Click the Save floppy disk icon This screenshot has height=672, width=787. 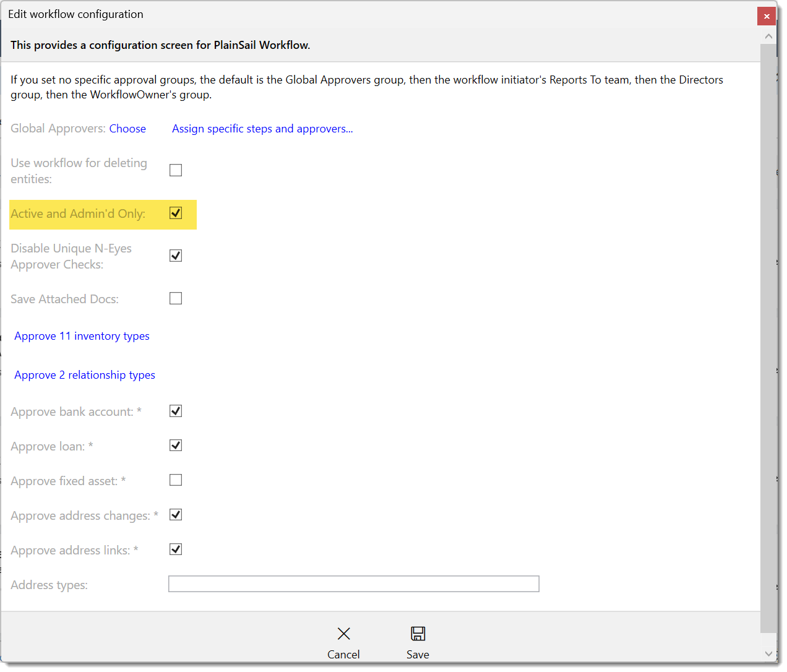(418, 634)
